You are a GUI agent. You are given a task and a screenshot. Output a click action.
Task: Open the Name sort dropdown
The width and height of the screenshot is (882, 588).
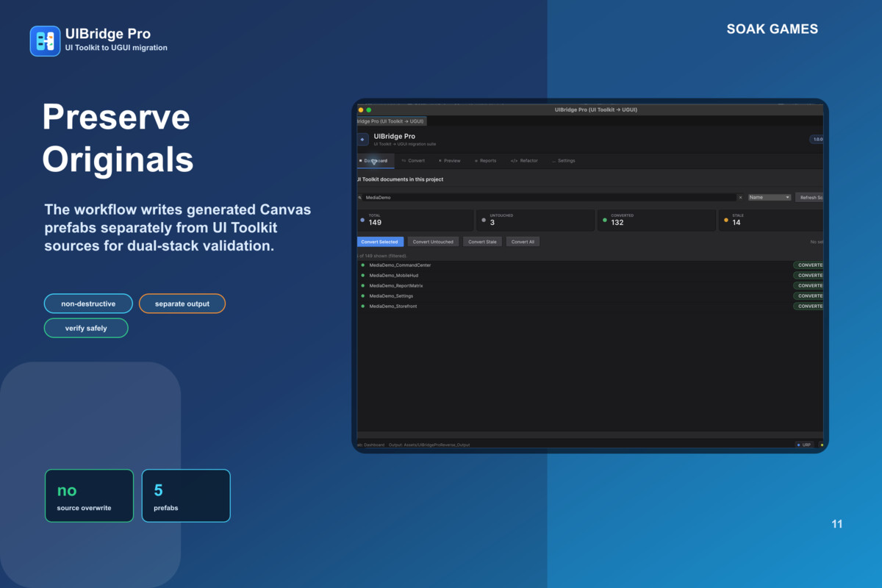[770, 198]
